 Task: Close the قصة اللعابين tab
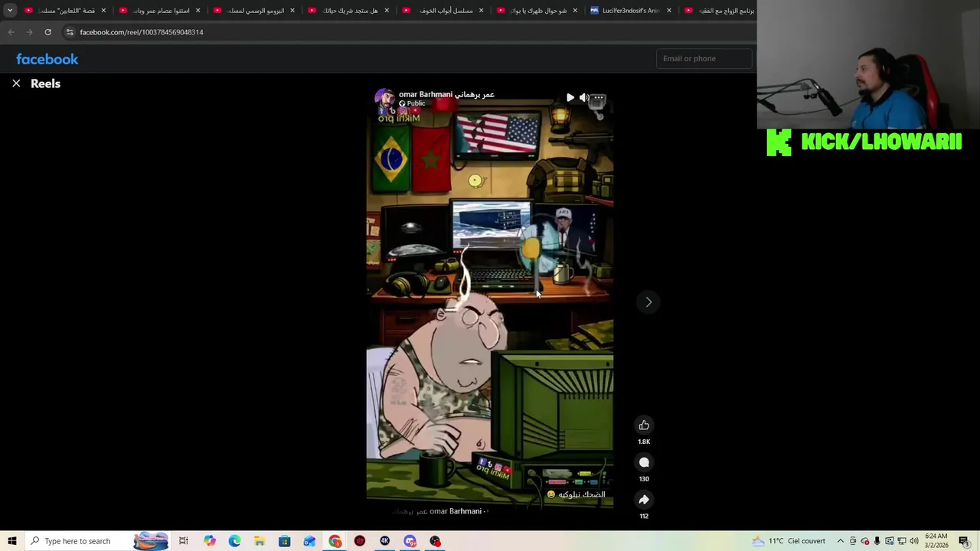click(103, 11)
